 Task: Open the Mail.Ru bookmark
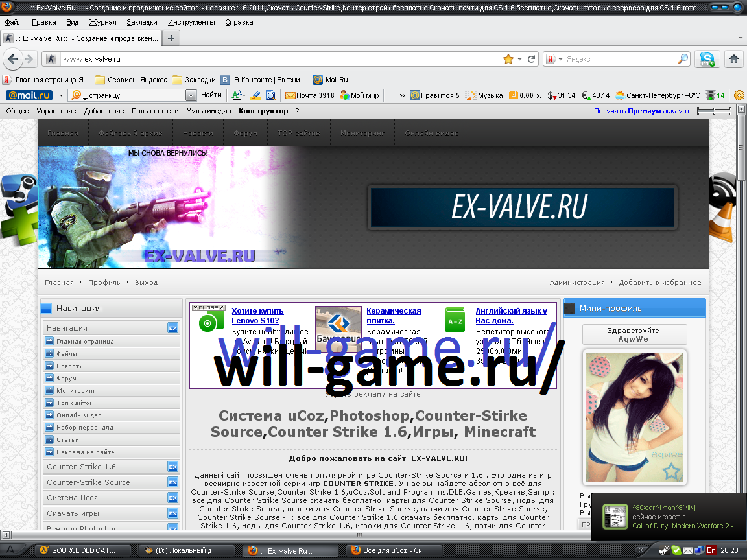[x=331, y=80]
